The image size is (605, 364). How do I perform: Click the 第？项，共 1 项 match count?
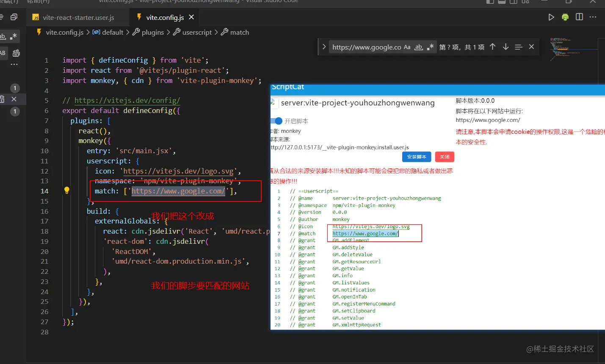(462, 47)
